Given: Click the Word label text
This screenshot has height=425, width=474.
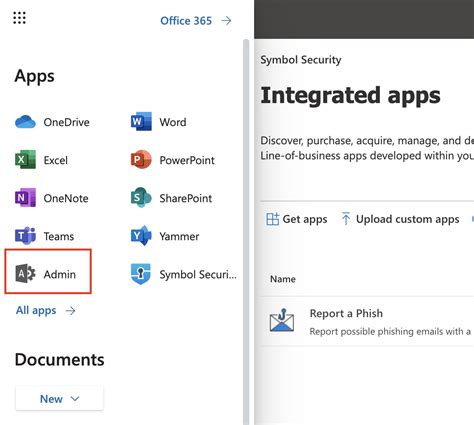Looking at the screenshot, I should click(x=173, y=122).
